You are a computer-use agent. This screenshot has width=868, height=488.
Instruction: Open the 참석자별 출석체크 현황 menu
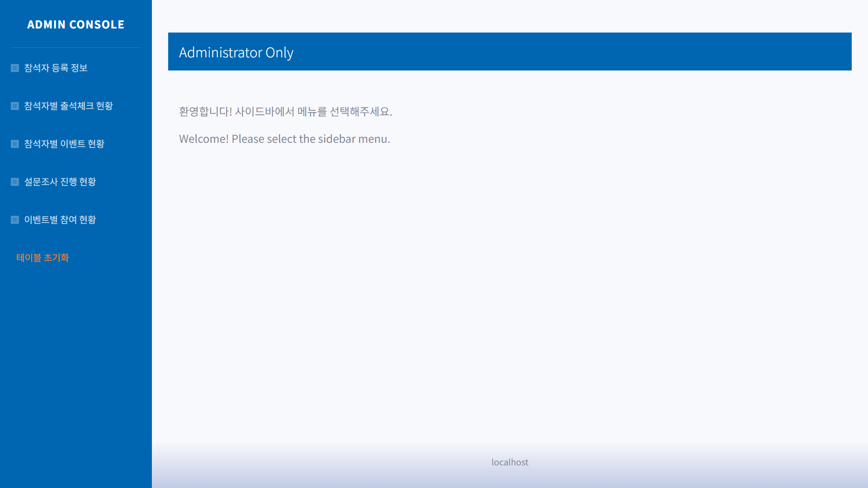tap(68, 106)
